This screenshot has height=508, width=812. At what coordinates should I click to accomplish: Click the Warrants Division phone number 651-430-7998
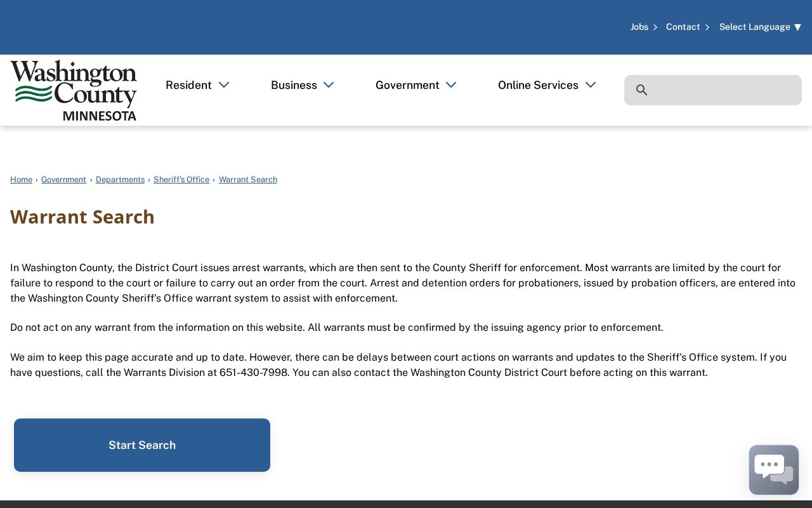254,372
